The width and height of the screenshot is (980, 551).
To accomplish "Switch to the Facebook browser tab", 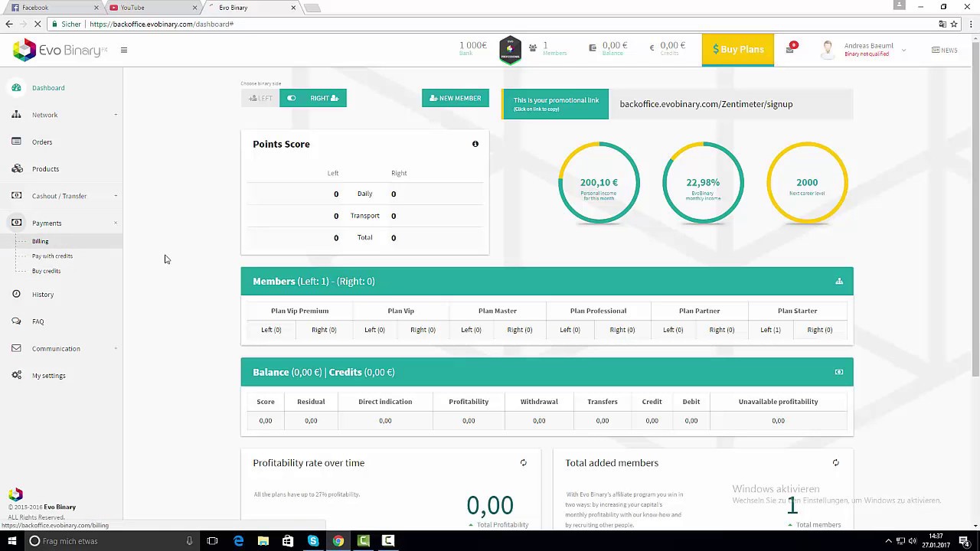I will (x=52, y=8).
